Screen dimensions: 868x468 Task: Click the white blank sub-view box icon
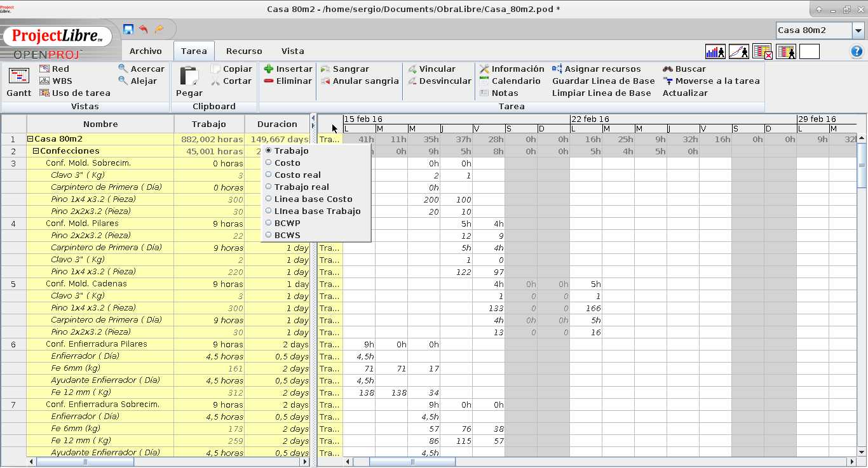[810, 52]
